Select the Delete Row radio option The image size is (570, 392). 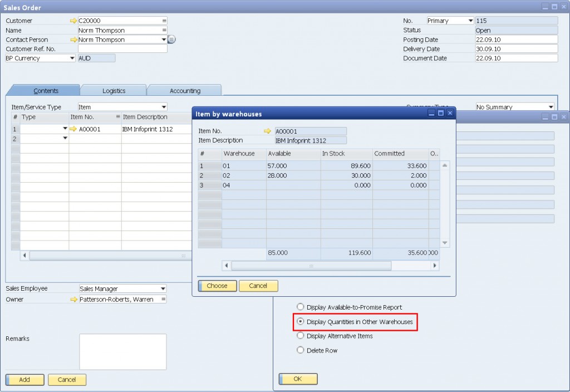(x=301, y=351)
